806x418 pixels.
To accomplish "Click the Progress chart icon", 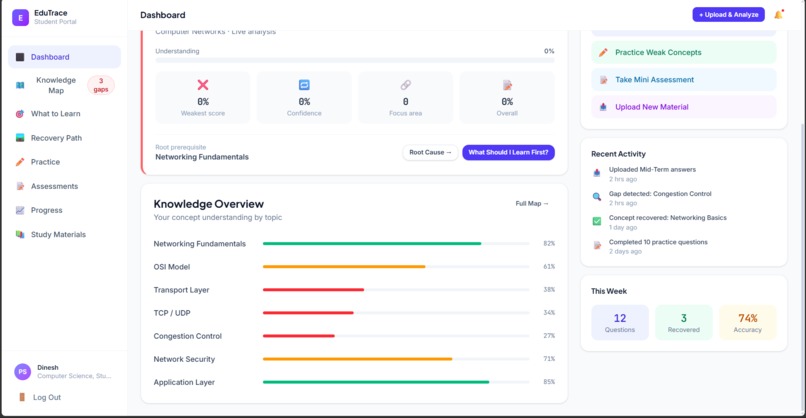I will coord(20,210).
